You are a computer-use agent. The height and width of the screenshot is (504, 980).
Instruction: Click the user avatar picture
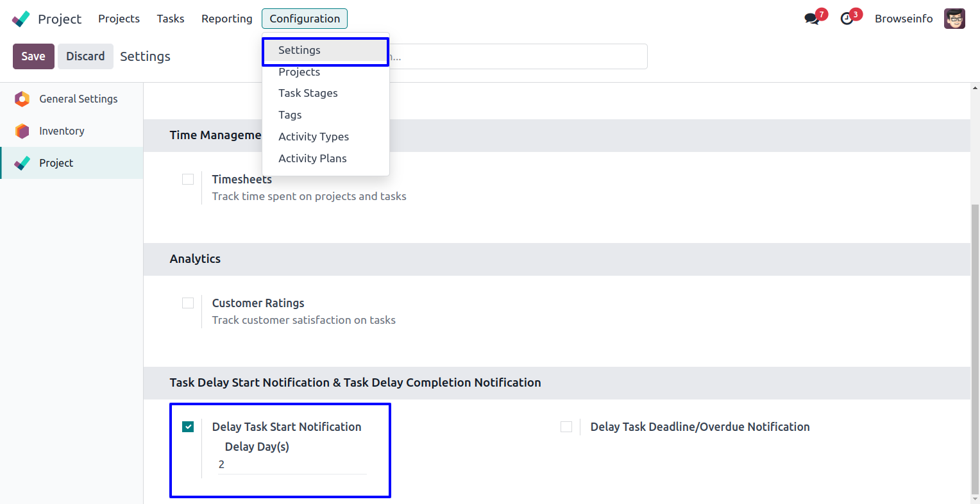pyautogui.click(x=954, y=19)
